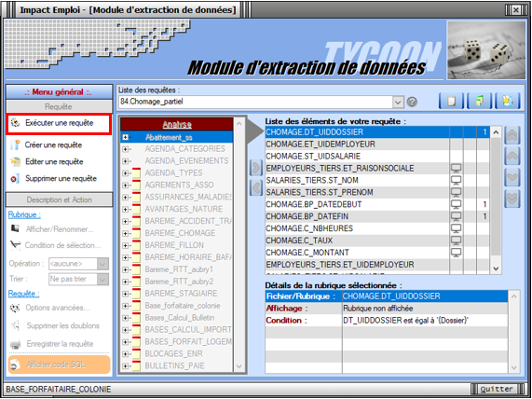Click Supprimer les doublons action

click(62, 325)
